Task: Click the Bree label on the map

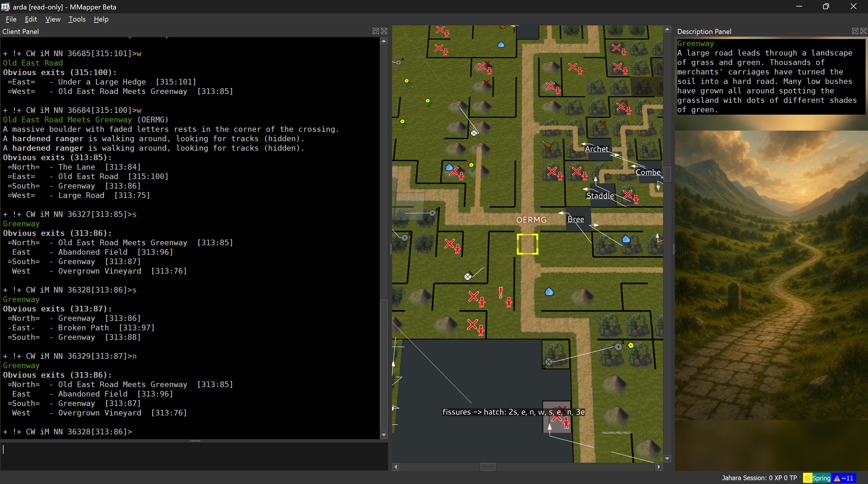Action: [575, 219]
